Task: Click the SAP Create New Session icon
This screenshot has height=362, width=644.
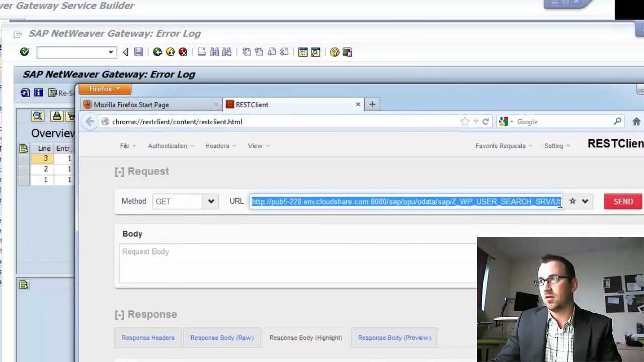Action: coord(303,52)
